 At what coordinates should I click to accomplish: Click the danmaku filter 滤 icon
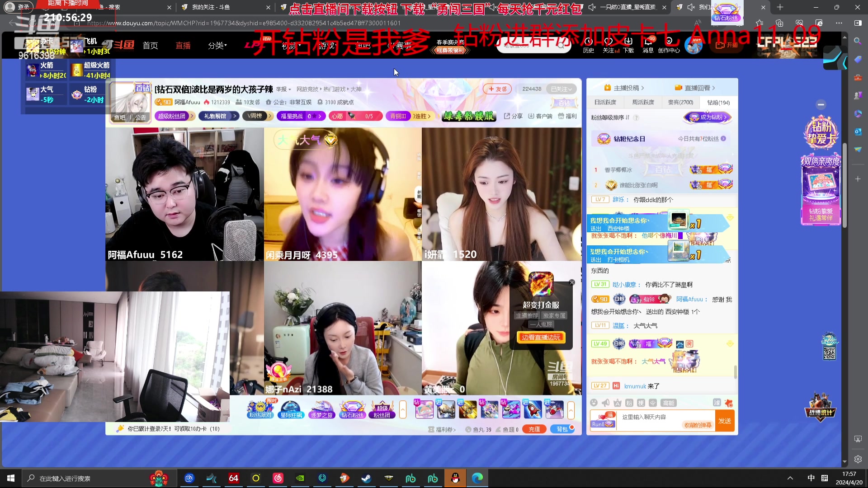[717, 403]
